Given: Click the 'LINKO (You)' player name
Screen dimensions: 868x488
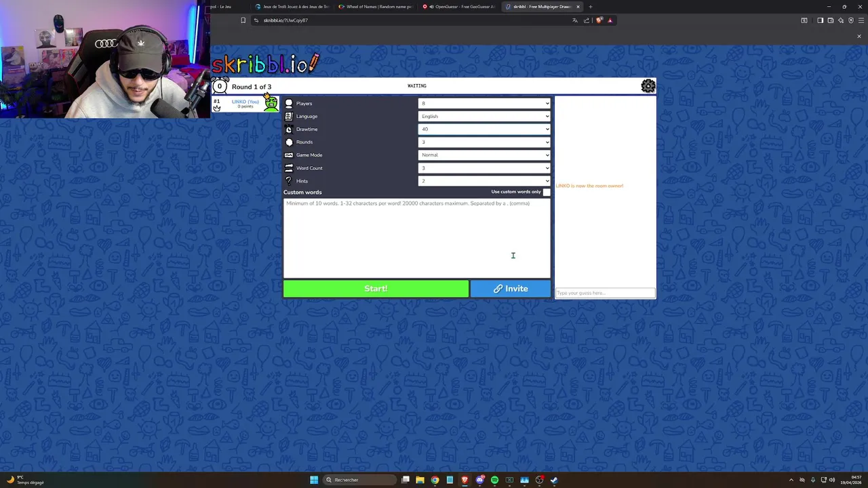Looking at the screenshot, I should click(245, 102).
